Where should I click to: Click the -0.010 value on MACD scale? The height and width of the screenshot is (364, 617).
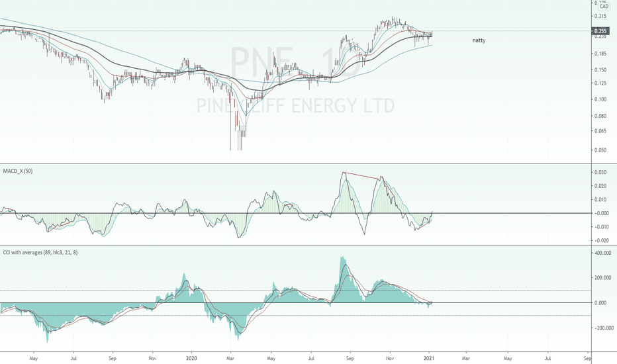[x=601, y=227]
